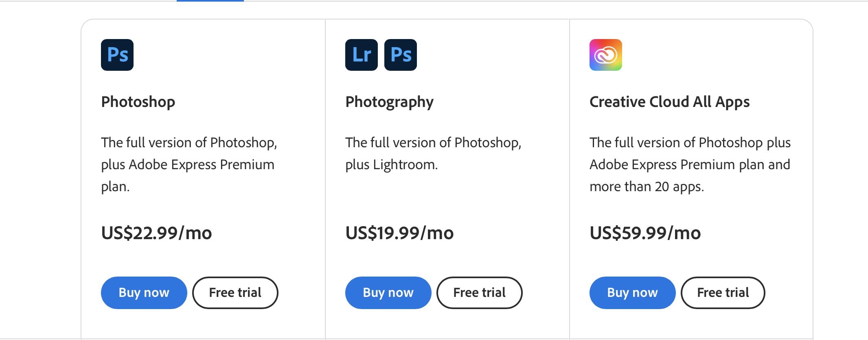Screen dimensions: 868x340
Task: Click the Photography plan heading
Action: pyautogui.click(x=389, y=102)
